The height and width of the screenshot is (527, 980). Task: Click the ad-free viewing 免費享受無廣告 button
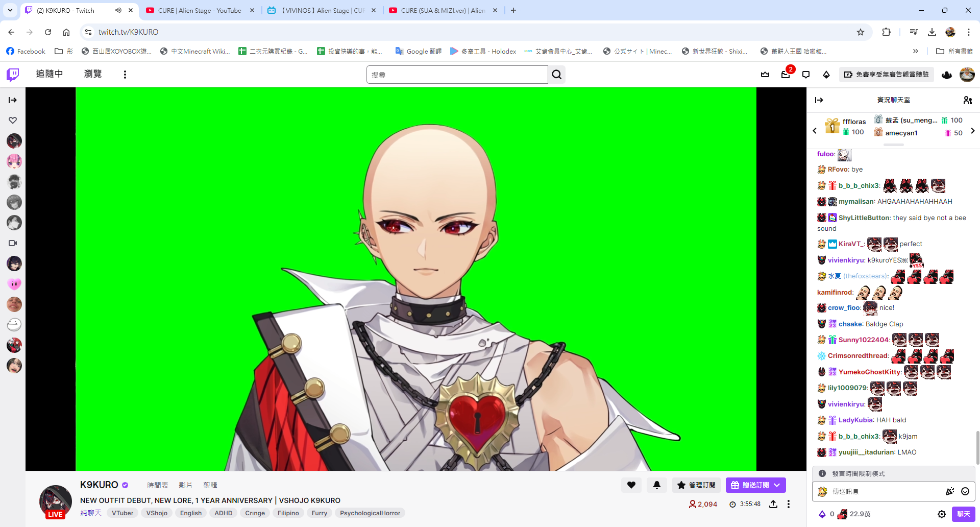(x=886, y=75)
